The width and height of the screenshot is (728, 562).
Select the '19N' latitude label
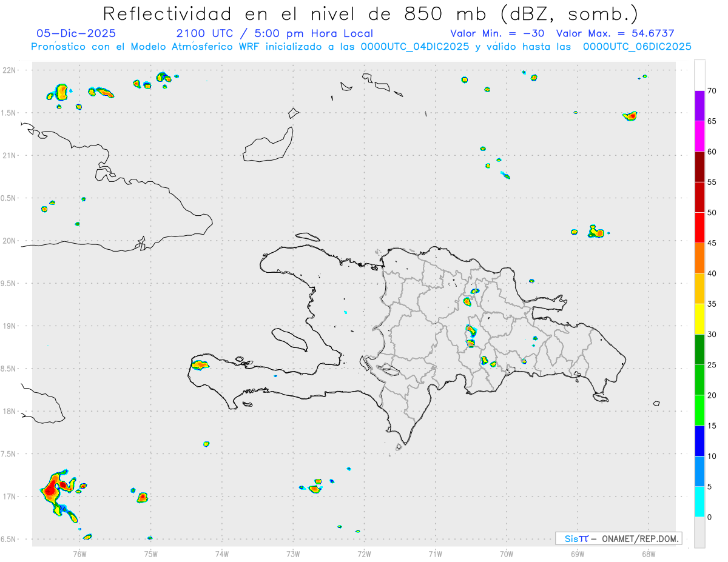click(x=9, y=326)
